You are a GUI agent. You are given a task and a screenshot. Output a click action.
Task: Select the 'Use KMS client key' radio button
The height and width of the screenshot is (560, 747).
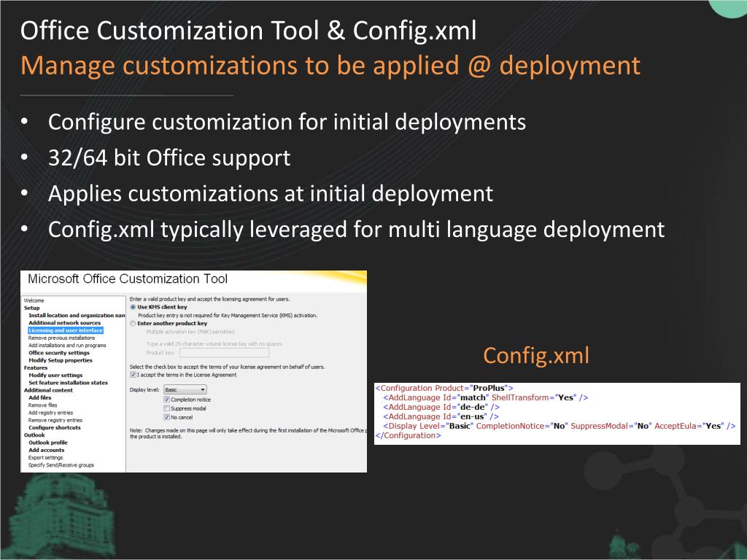pos(133,307)
